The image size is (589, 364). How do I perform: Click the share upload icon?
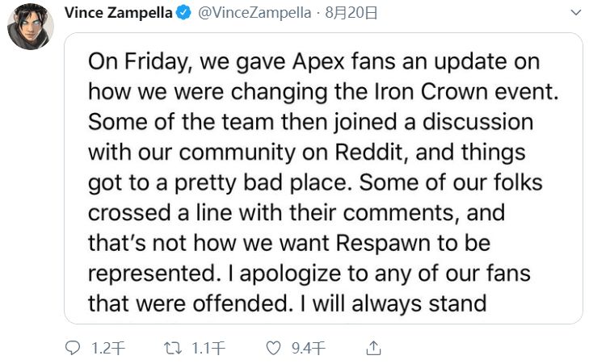[x=373, y=348]
